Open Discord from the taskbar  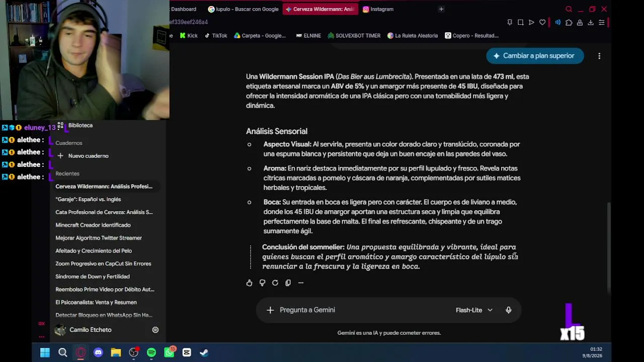tap(98, 352)
